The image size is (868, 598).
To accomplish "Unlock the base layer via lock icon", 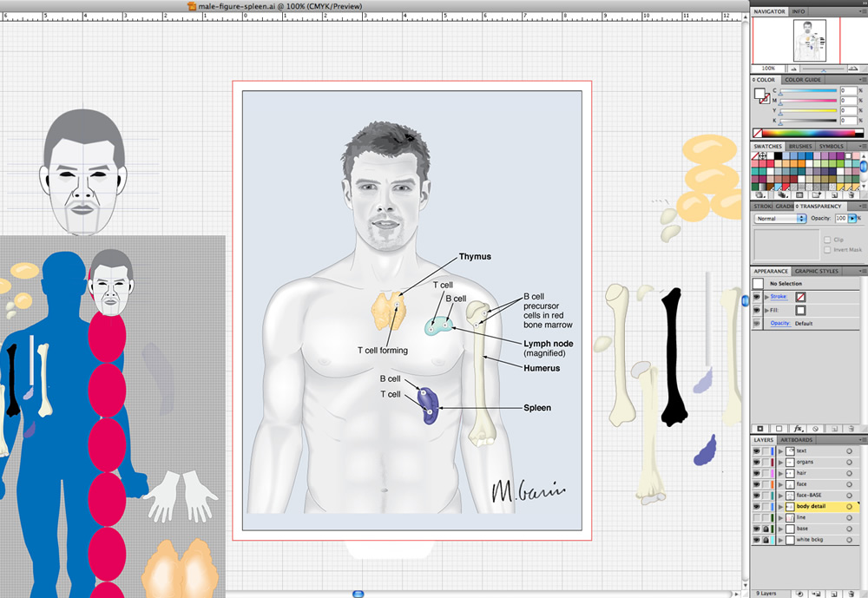I will (766, 529).
